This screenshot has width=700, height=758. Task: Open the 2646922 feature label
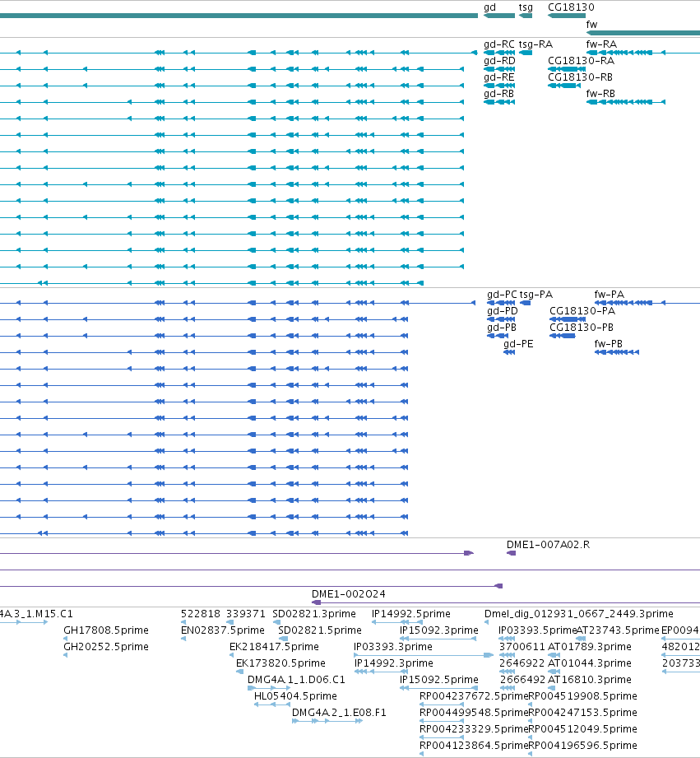point(522,663)
